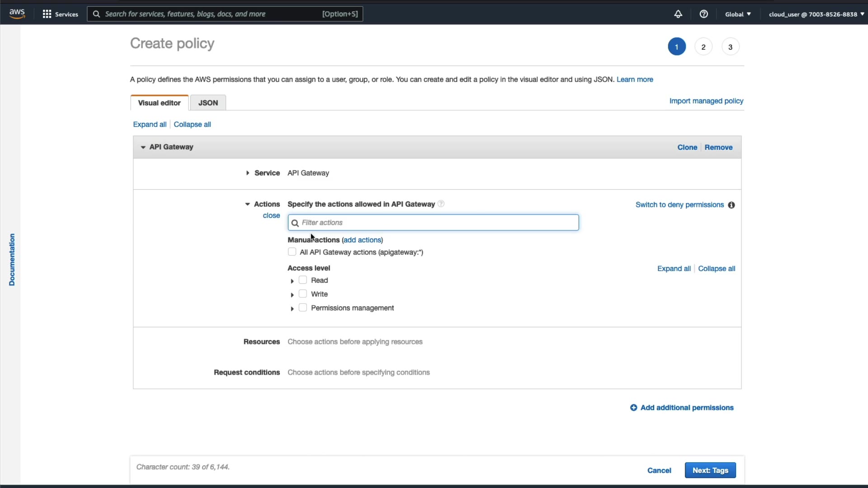This screenshot has height=488, width=868.
Task: Click into the Filter actions field
Action: (434, 223)
